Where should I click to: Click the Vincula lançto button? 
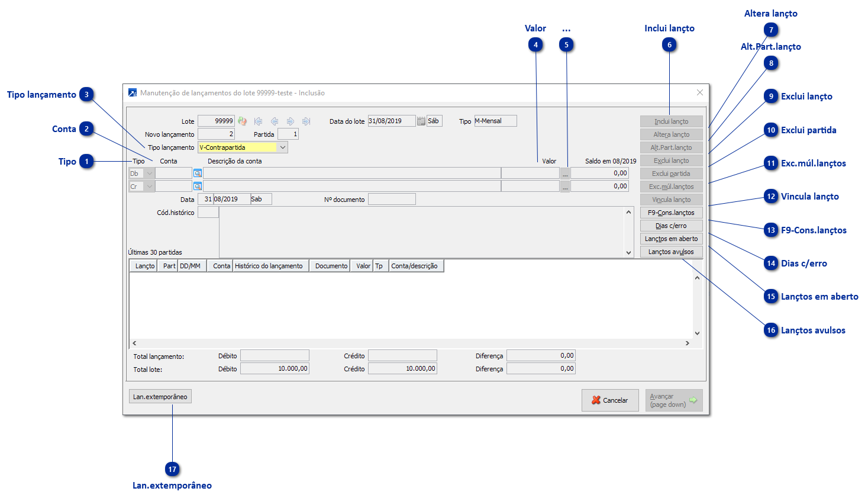672,200
